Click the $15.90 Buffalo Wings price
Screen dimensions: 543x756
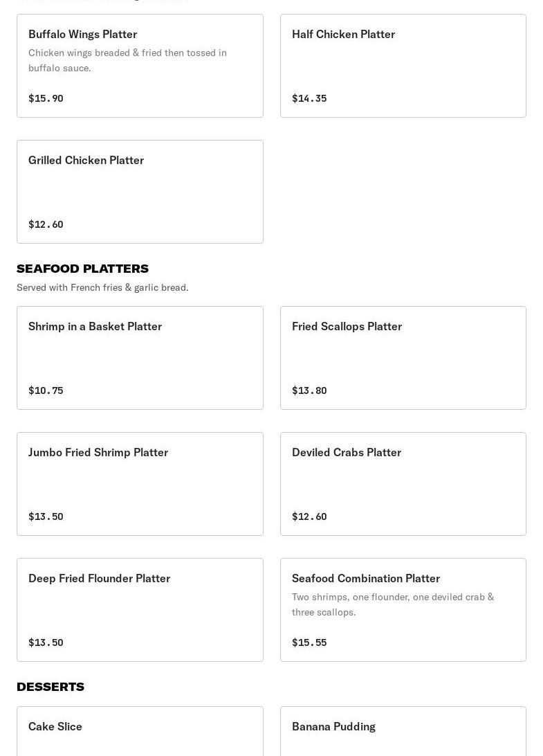tap(46, 98)
